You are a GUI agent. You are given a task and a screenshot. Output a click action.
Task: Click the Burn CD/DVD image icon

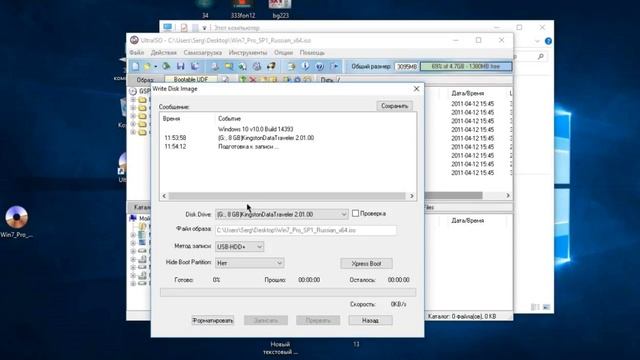[x=271, y=66]
